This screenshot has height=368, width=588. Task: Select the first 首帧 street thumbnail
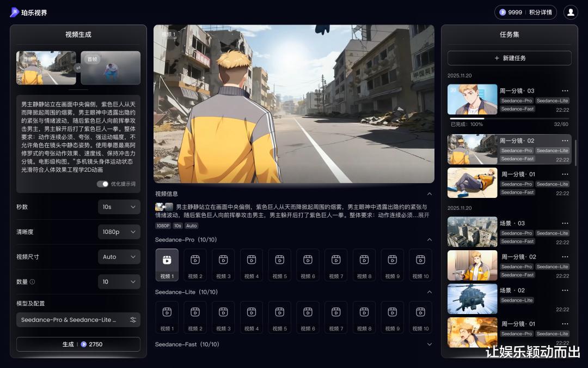[x=46, y=68]
